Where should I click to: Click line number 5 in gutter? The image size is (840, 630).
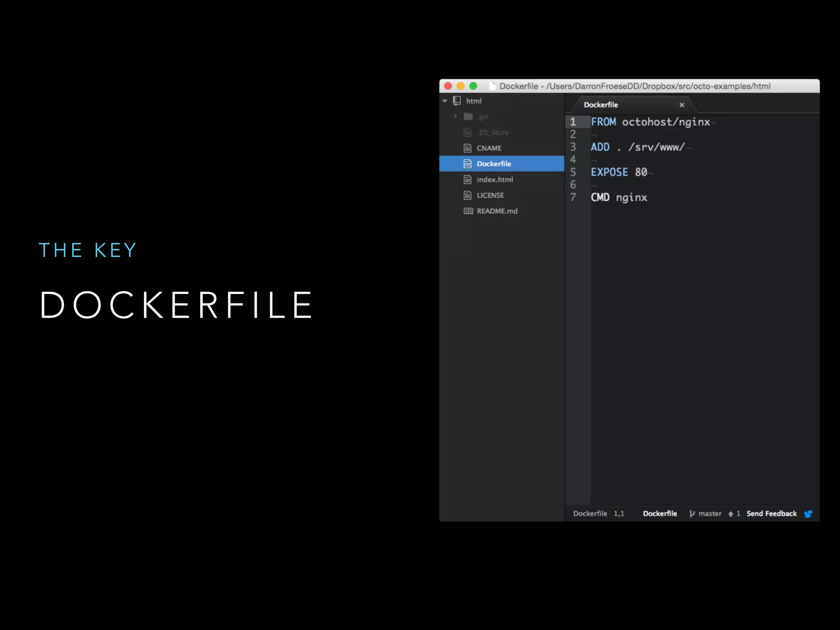tap(573, 172)
